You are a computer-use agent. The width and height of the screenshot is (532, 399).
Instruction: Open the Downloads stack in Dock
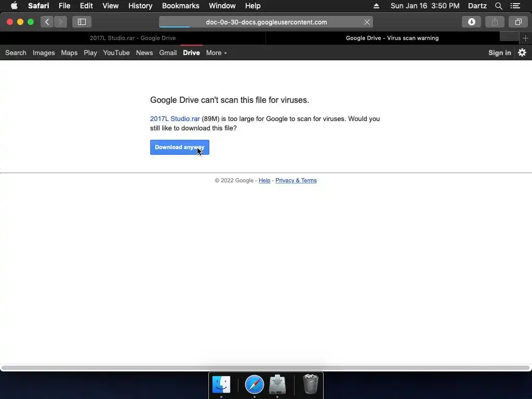[x=277, y=384]
